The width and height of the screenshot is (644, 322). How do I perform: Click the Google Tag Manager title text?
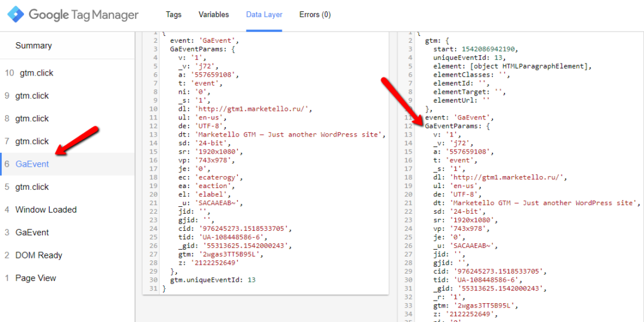tap(83, 14)
